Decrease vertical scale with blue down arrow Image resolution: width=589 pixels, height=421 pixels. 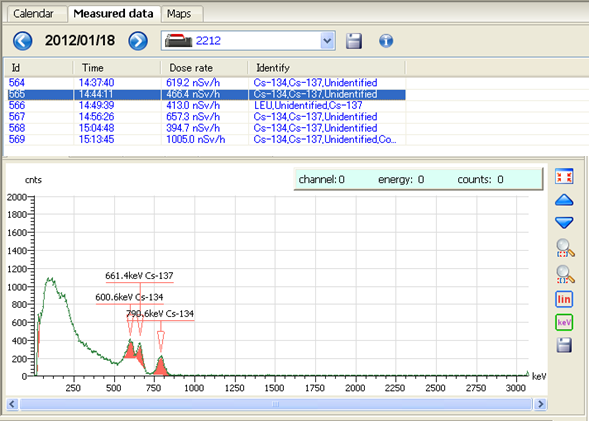coord(564,222)
